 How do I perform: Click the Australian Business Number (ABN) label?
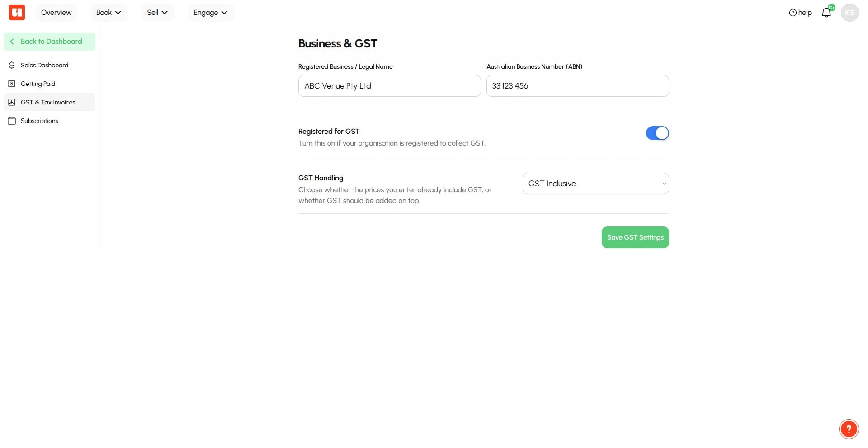(534, 66)
